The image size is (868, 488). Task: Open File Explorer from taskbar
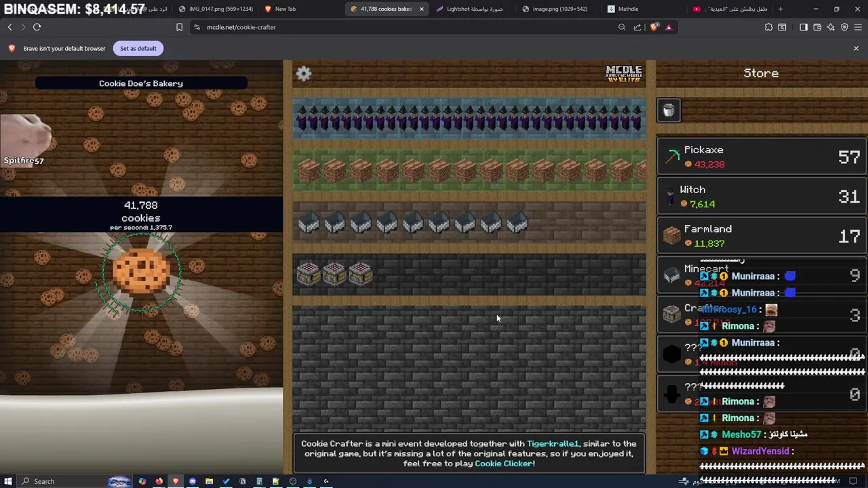click(209, 481)
